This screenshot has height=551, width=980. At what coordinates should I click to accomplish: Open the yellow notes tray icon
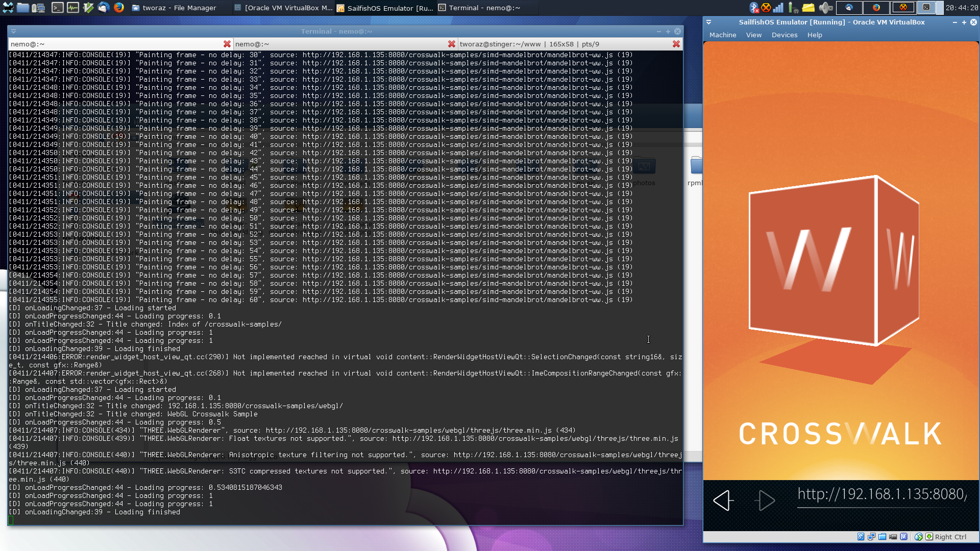(808, 8)
